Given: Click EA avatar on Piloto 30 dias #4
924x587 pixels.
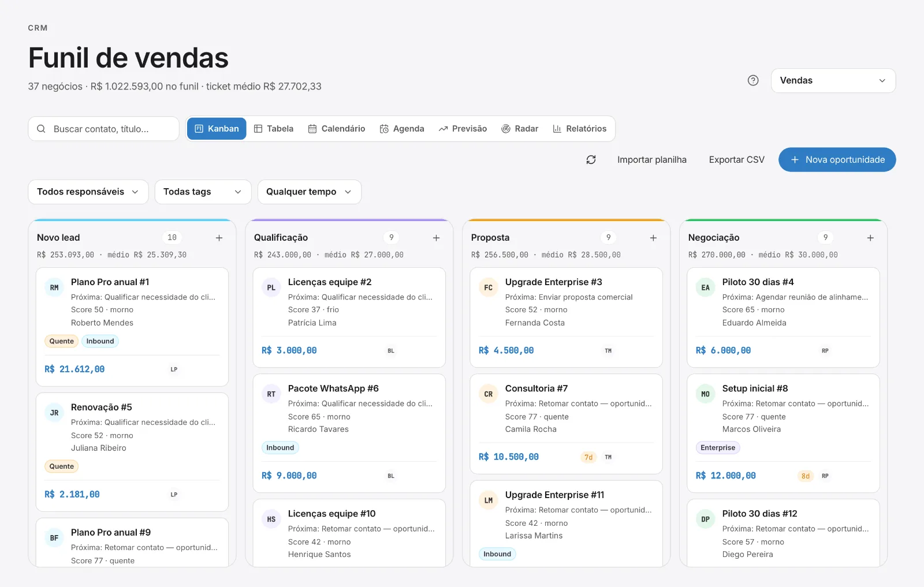Looking at the screenshot, I should point(706,287).
